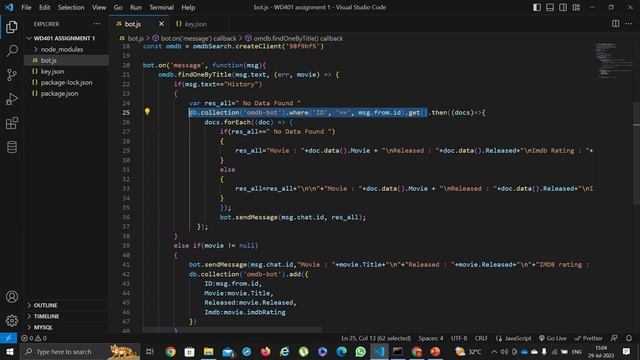Change the JavaScript language mode
Image resolution: width=640 pixels, height=360 pixels.
513,338
